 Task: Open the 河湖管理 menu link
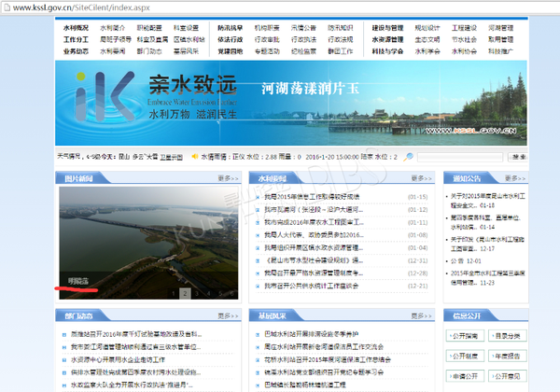click(500, 28)
